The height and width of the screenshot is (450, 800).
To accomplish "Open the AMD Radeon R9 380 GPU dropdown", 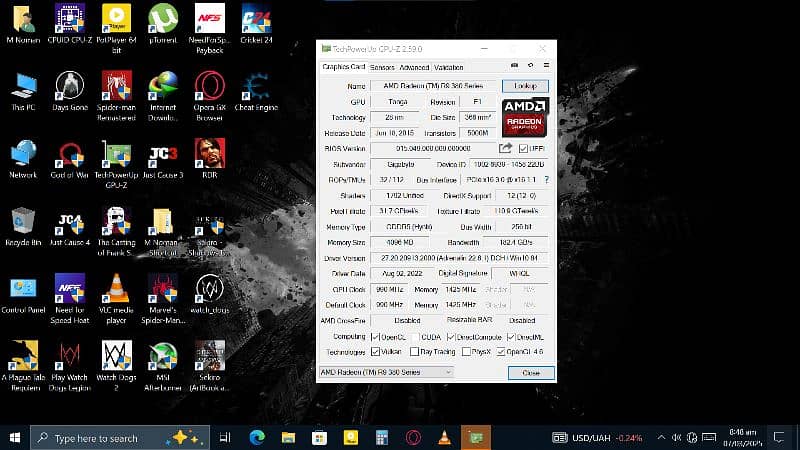I will 386,372.
